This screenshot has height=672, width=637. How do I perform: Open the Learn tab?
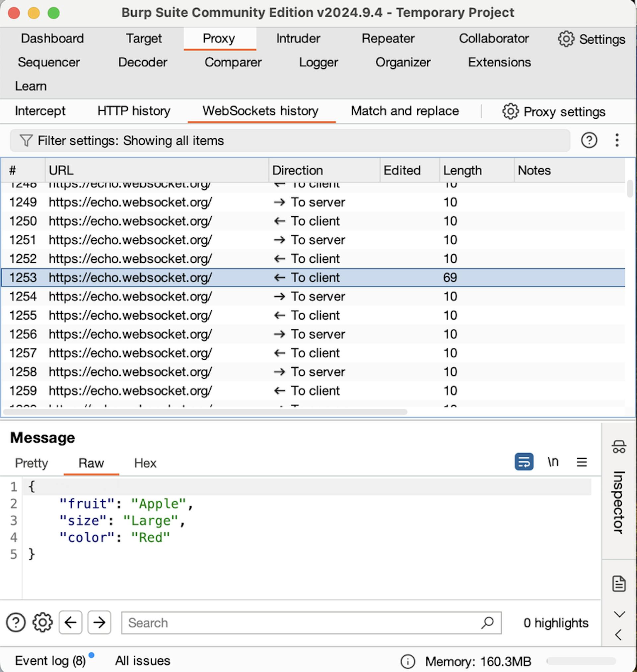coord(31,86)
